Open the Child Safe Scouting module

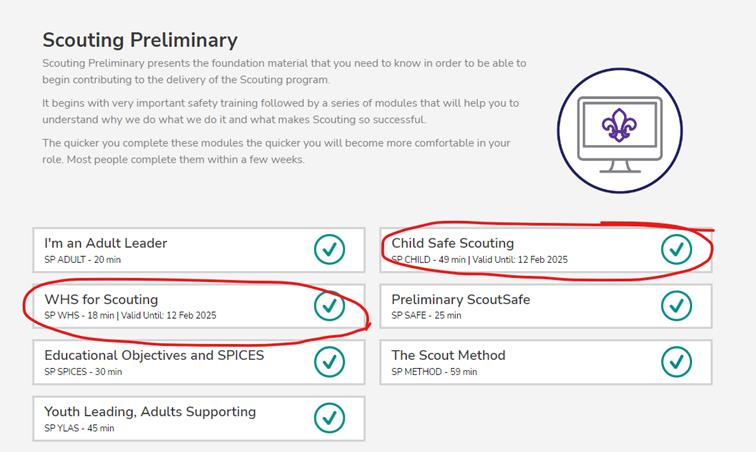pos(452,243)
